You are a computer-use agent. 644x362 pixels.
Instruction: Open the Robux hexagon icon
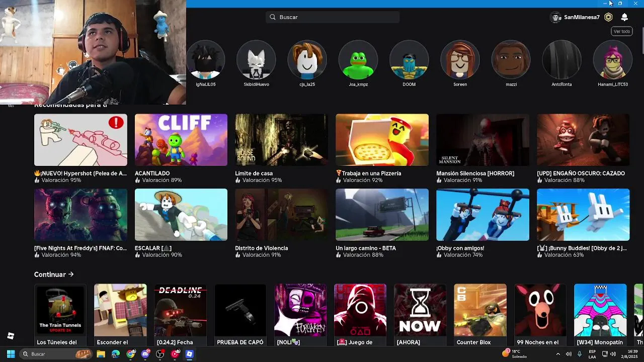point(608,17)
